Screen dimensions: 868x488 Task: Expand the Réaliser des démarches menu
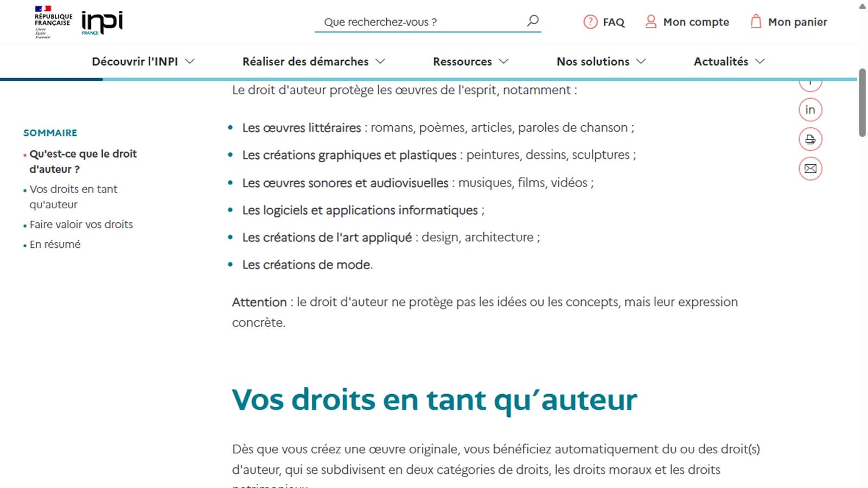(314, 62)
